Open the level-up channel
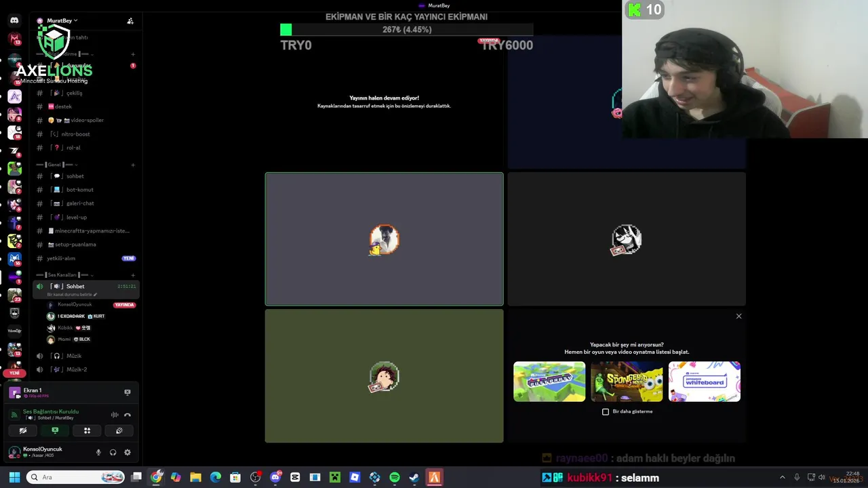Viewport: 868px width, 488px height. [87, 217]
